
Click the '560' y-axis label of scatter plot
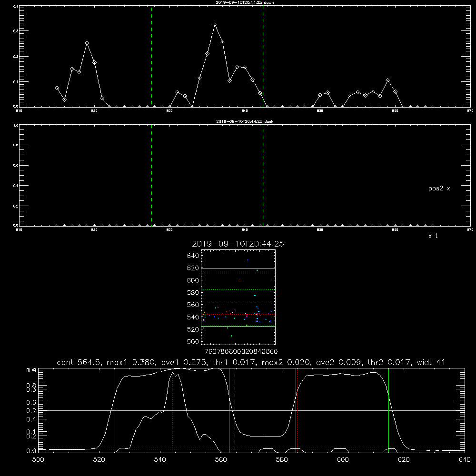point(193,305)
